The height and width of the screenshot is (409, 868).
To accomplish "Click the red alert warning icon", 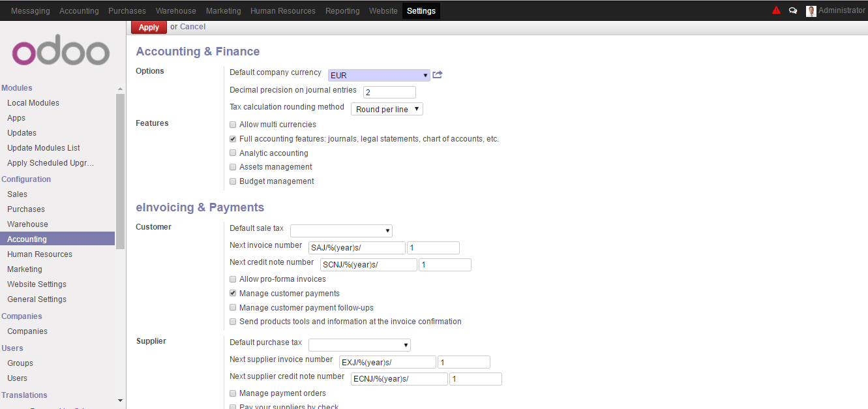I will (775, 10).
